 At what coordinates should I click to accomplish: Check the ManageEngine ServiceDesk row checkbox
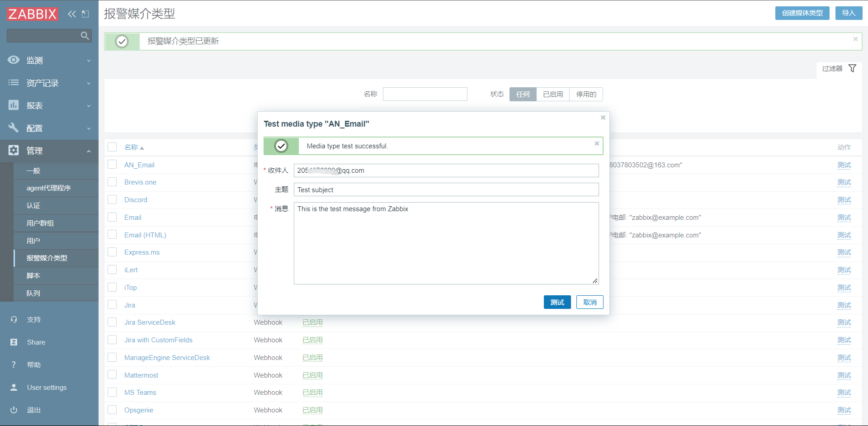(x=112, y=357)
